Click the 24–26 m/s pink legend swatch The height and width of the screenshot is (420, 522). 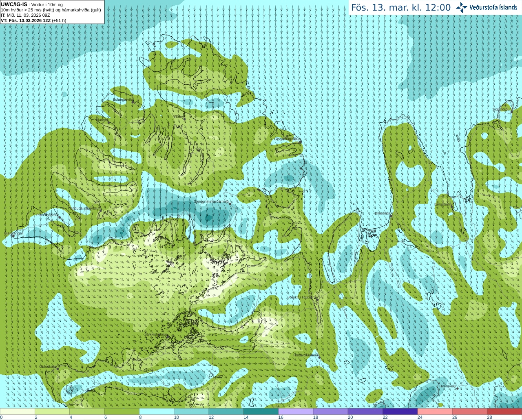[435, 411]
